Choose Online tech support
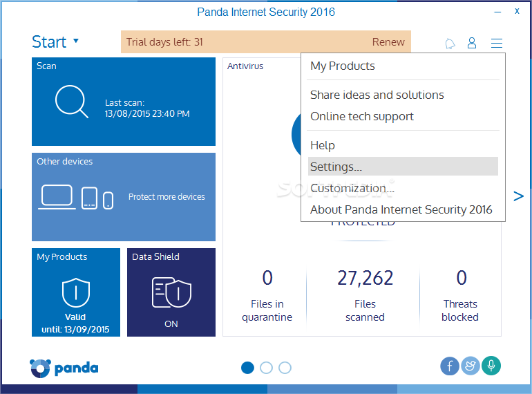Viewport: 532px width, 394px height. 403,116
